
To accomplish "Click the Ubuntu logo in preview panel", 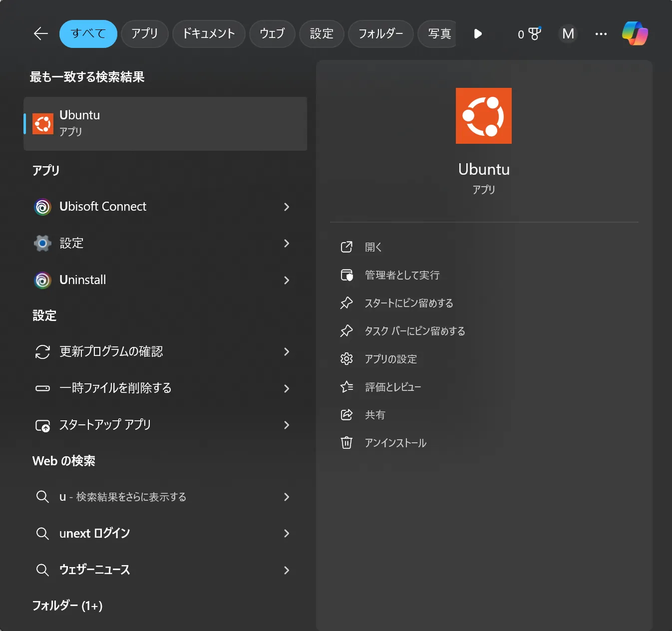I will [483, 115].
